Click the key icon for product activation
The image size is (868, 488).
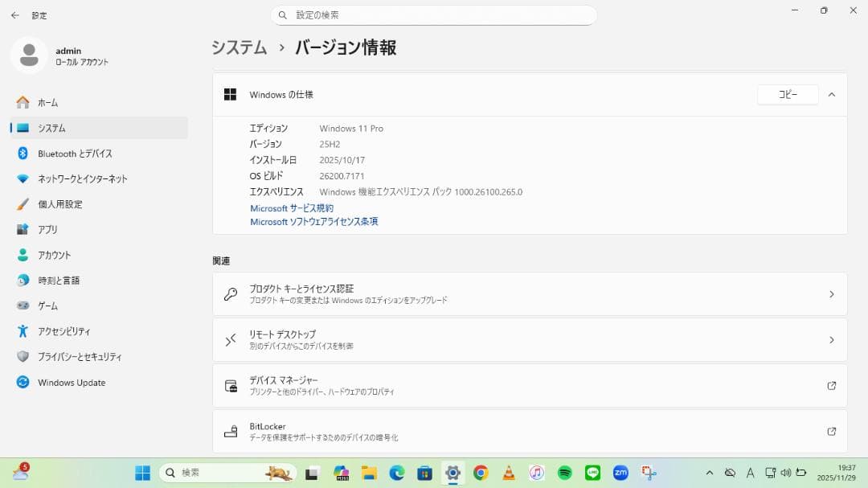231,294
